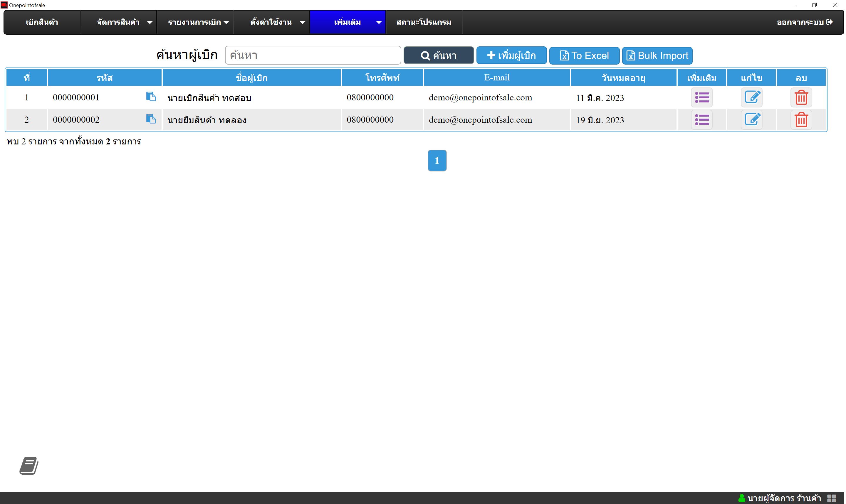Click the รหัส column header
The width and height of the screenshot is (846, 504).
click(105, 78)
